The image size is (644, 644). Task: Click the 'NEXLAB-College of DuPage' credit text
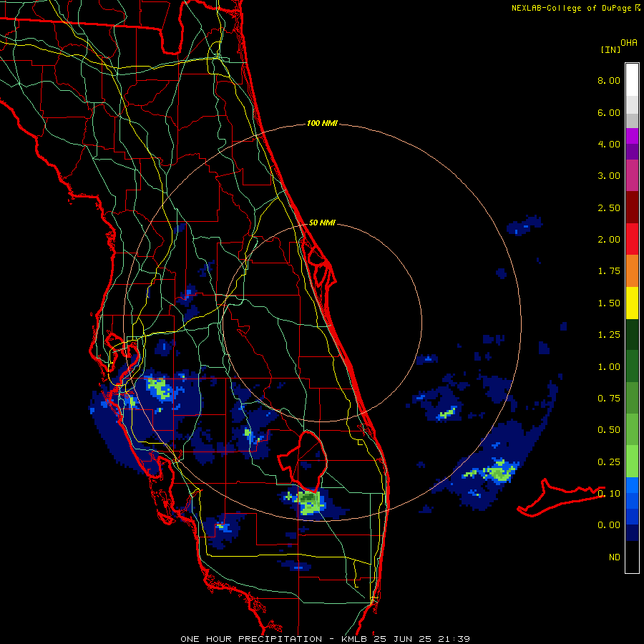pyautogui.click(x=571, y=8)
